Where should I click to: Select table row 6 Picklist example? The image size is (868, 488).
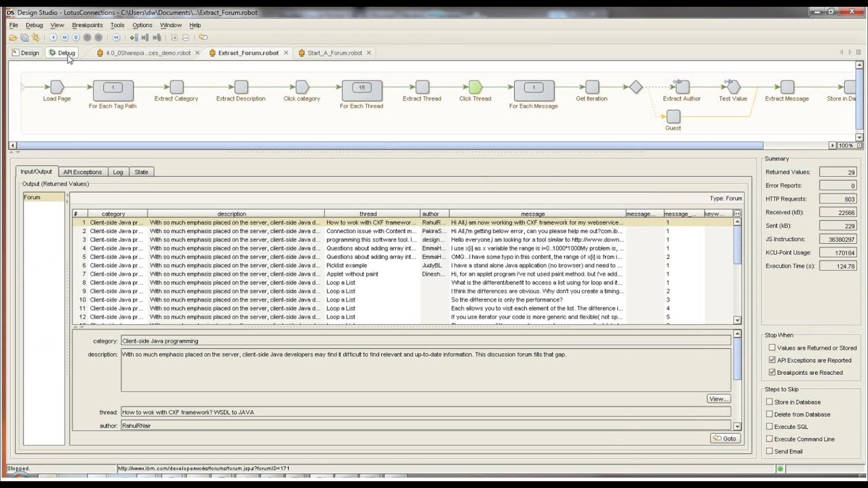point(402,266)
